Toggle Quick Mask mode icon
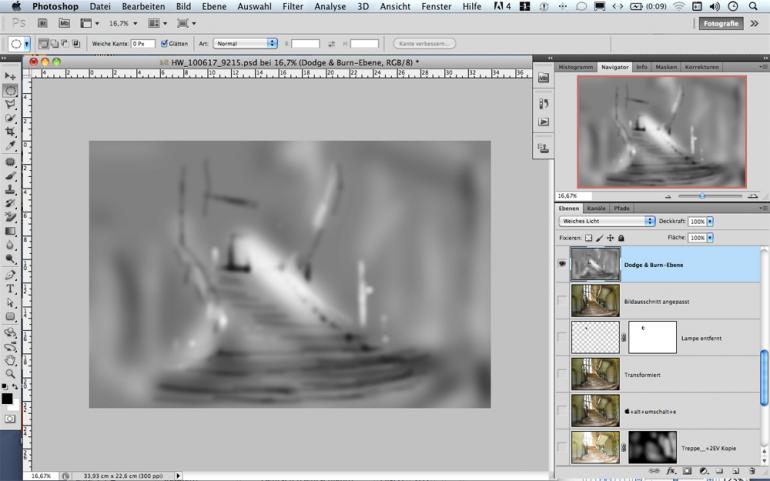Viewport: 770px width, 481px height. coord(10,419)
